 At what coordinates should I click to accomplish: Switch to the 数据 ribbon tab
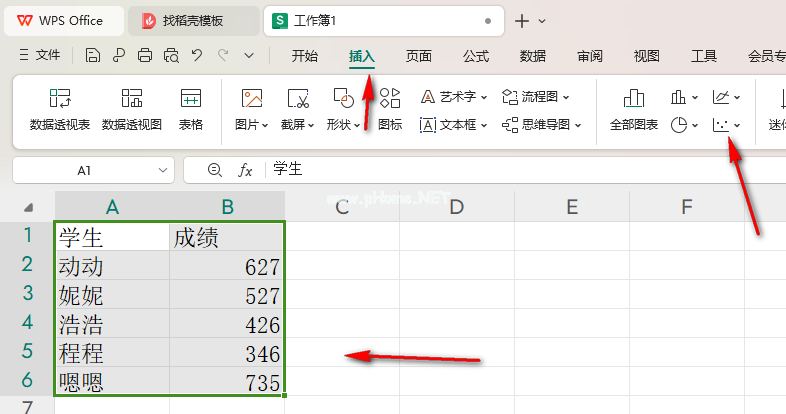[533, 55]
